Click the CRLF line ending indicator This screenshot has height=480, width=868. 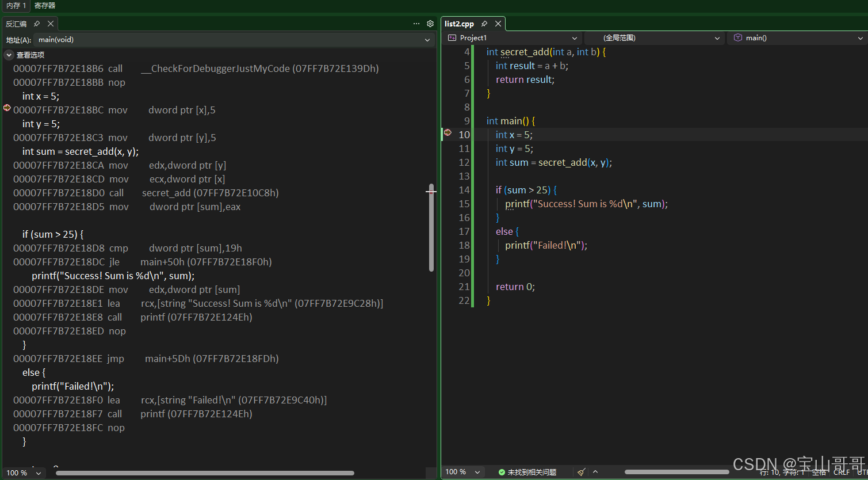point(842,473)
